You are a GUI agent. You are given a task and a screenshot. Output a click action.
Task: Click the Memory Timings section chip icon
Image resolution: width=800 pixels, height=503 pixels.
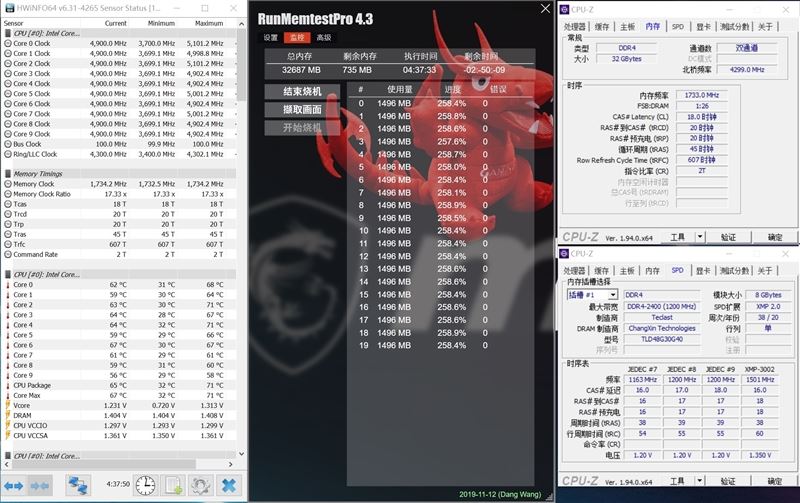[x=8, y=173]
